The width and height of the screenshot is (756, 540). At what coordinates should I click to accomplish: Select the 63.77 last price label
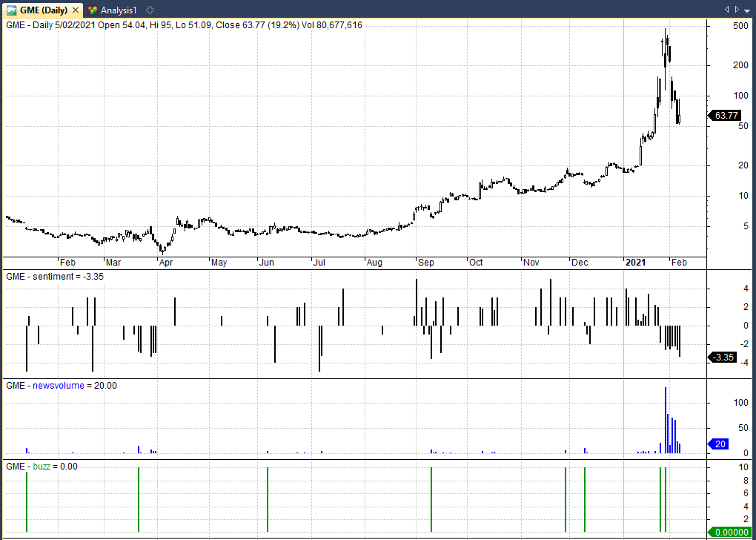pos(723,115)
